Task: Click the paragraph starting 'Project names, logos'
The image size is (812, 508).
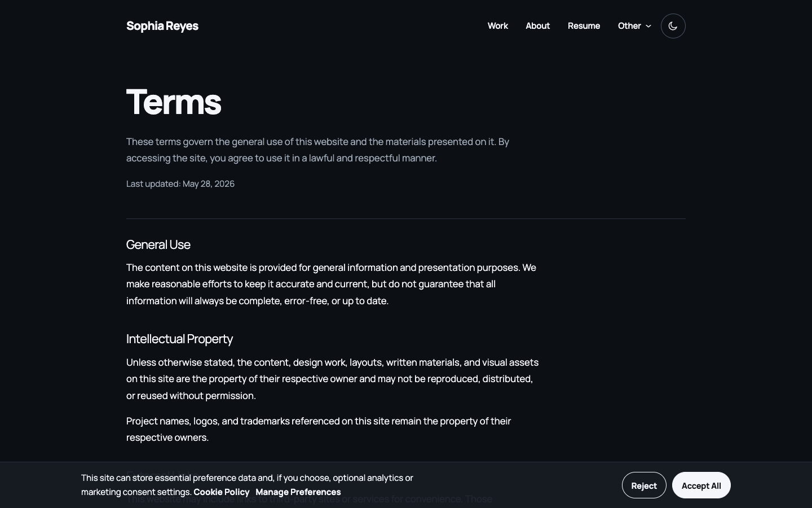Action: pos(319,430)
